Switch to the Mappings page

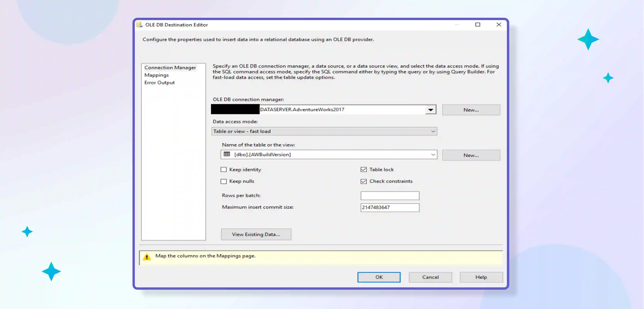pos(156,75)
